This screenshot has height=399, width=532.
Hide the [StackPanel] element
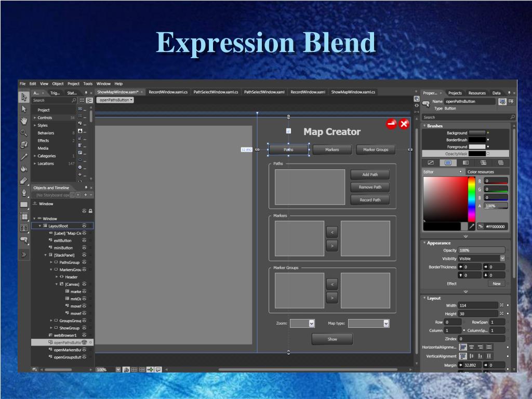84,255
